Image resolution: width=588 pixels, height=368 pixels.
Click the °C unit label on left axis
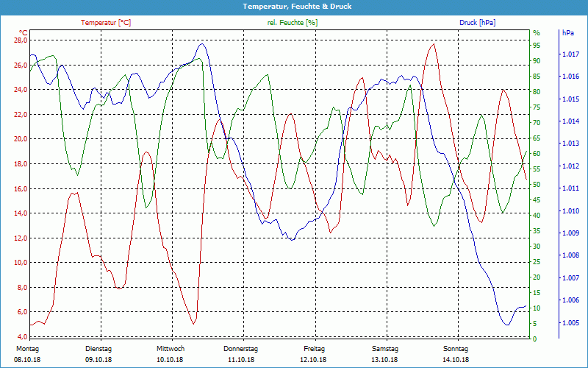[x=24, y=33]
